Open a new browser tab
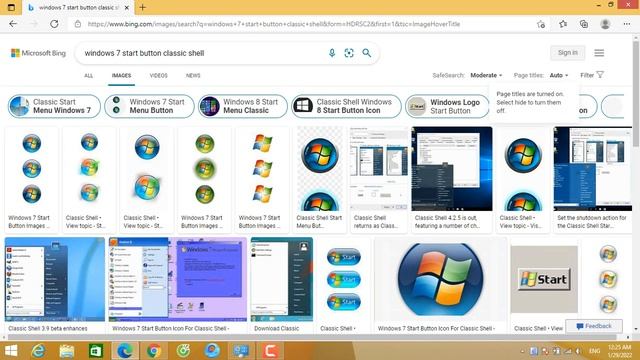The image size is (640, 360). (x=142, y=7)
